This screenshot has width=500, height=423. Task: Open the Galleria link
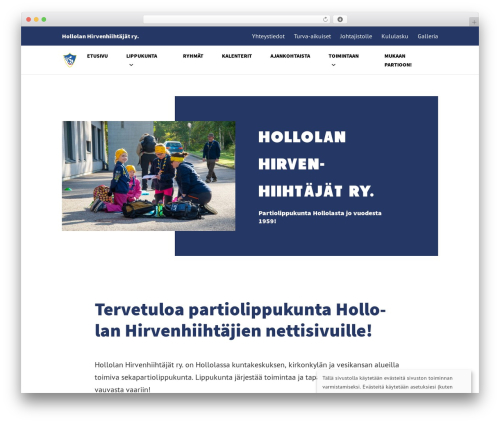pyautogui.click(x=428, y=36)
